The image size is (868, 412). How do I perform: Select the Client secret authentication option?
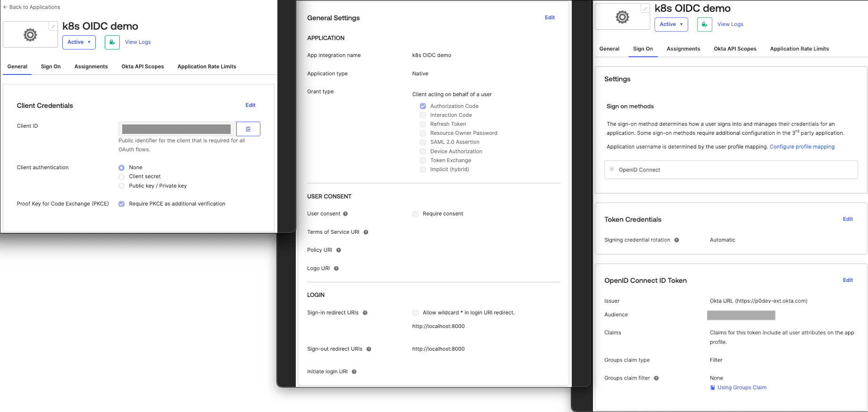point(122,177)
